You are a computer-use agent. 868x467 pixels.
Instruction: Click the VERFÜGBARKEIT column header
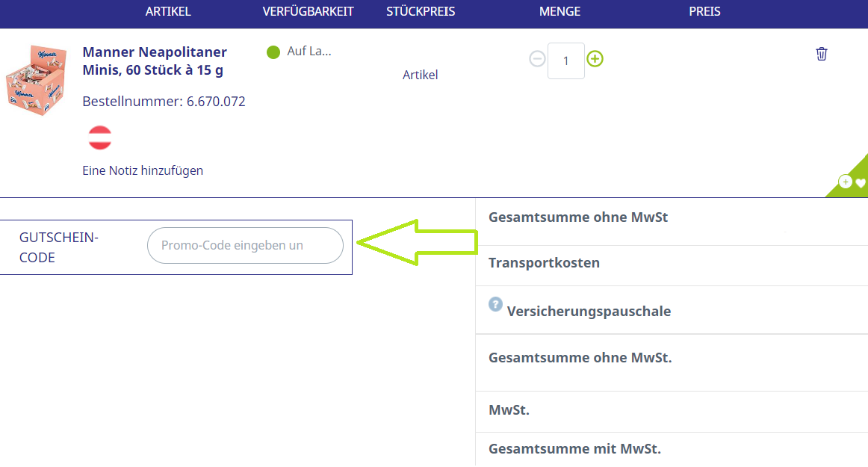click(309, 12)
